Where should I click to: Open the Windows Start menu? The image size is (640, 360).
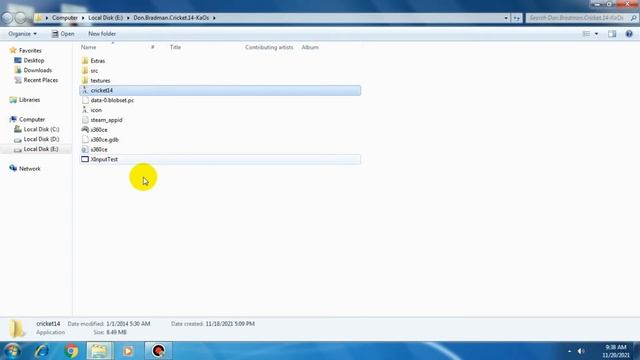click(12, 351)
